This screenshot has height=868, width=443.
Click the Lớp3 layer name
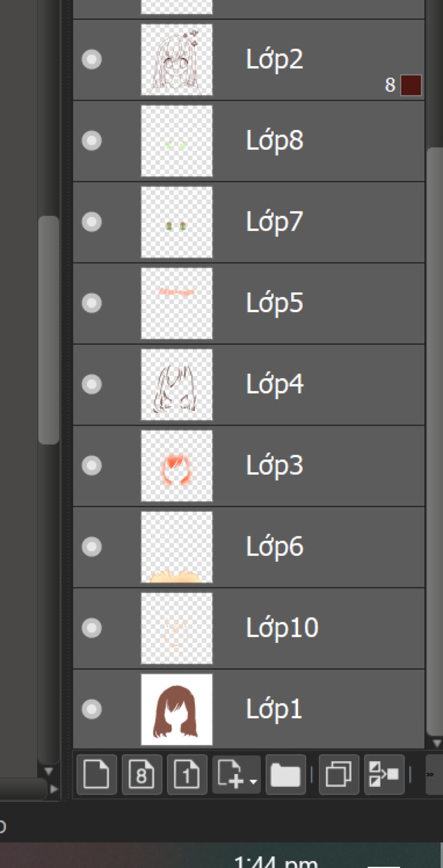pyautogui.click(x=275, y=465)
